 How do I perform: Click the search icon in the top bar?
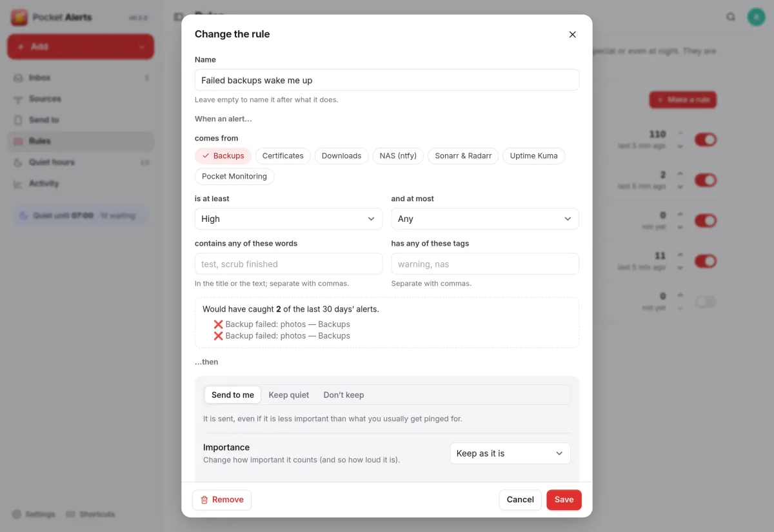point(731,17)
